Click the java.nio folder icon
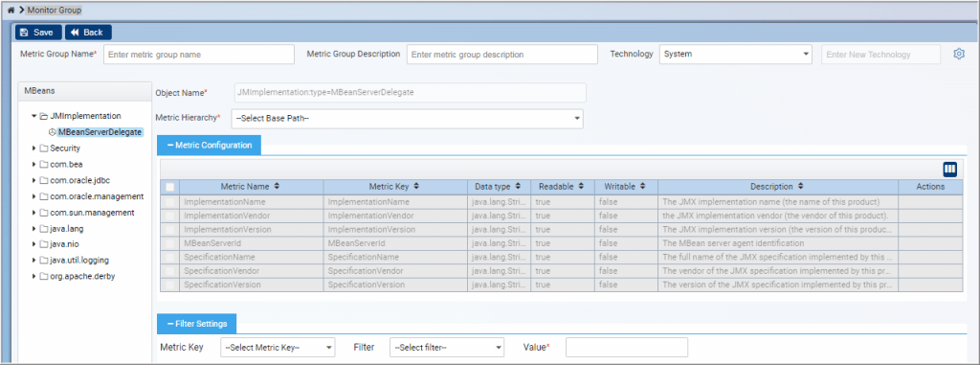Screen dimensions: 980x365 click(x=44, y=244)
